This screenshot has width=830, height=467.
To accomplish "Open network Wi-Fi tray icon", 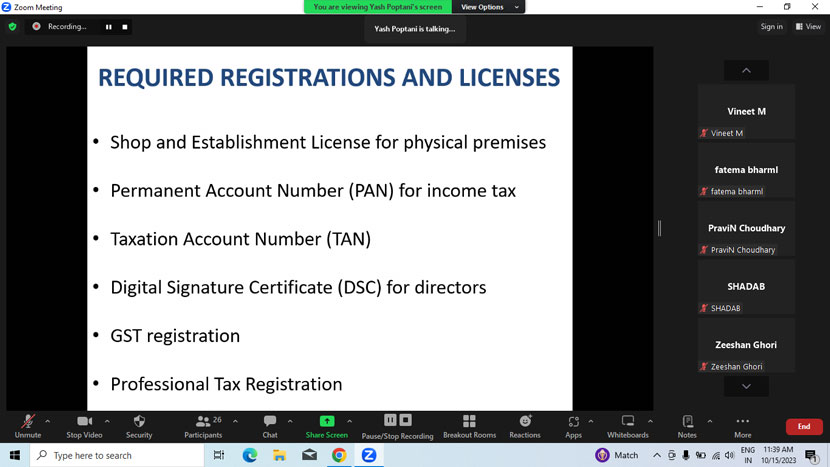I will 716,455.
